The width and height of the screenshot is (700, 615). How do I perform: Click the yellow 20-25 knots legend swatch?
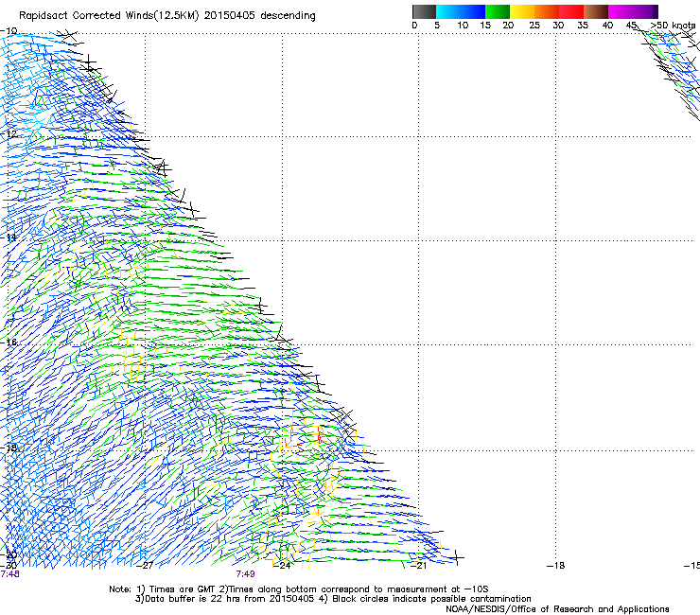click(x=522, y=11)
